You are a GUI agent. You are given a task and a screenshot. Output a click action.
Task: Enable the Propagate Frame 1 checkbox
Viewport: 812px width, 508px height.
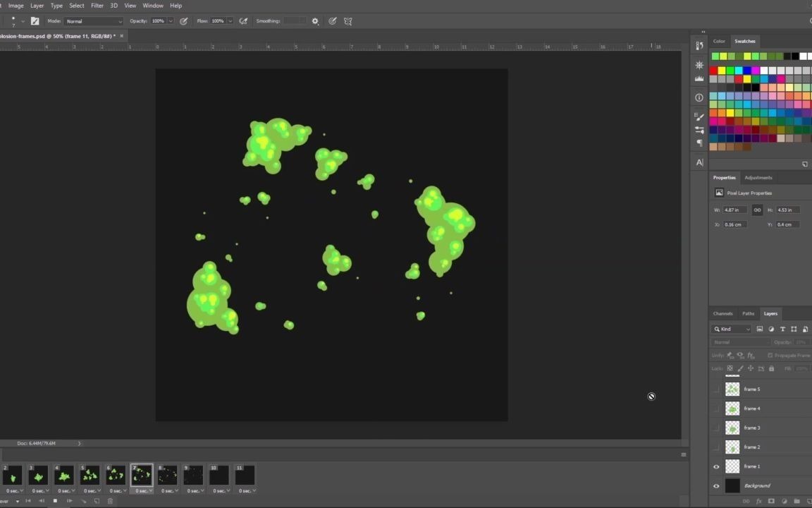[x=770, y=356]
